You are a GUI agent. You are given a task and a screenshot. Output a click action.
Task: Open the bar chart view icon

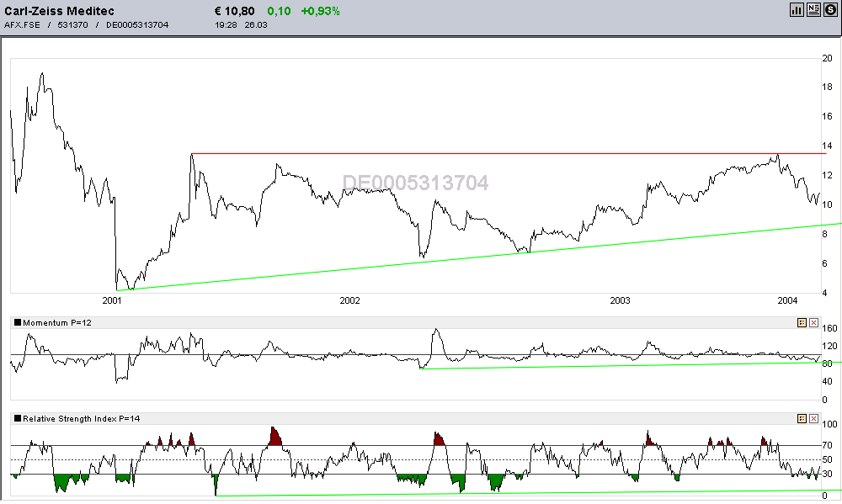coord(797,9)
